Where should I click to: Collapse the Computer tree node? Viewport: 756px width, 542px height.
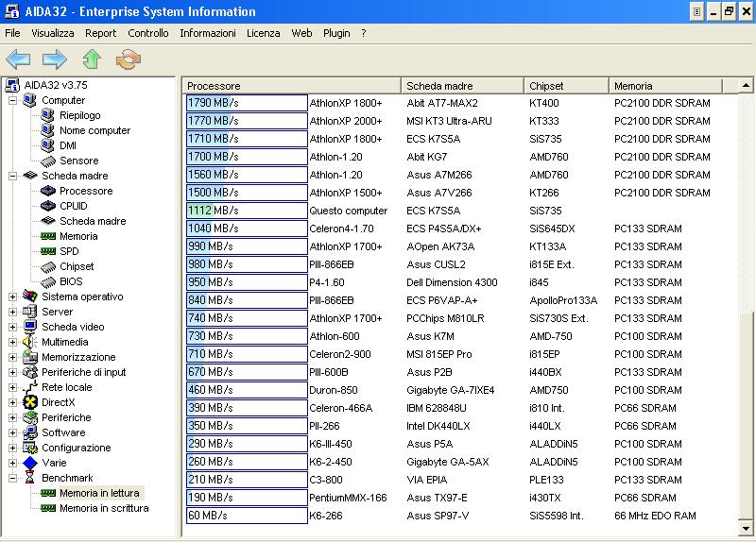point(13,100)
